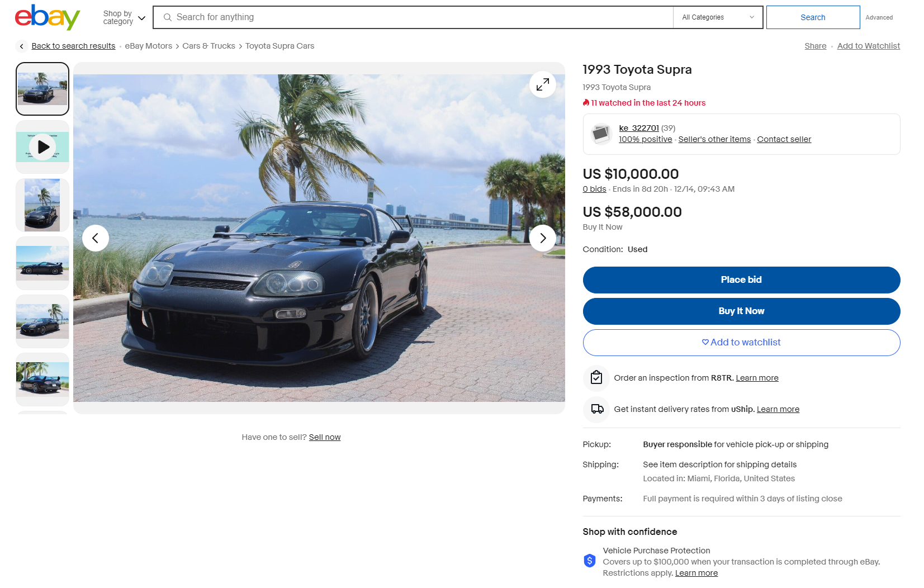The height and width of the screenshot is (588, 924).
Task: Select the side-profile car thumbnail
Action: coord(42,263)
